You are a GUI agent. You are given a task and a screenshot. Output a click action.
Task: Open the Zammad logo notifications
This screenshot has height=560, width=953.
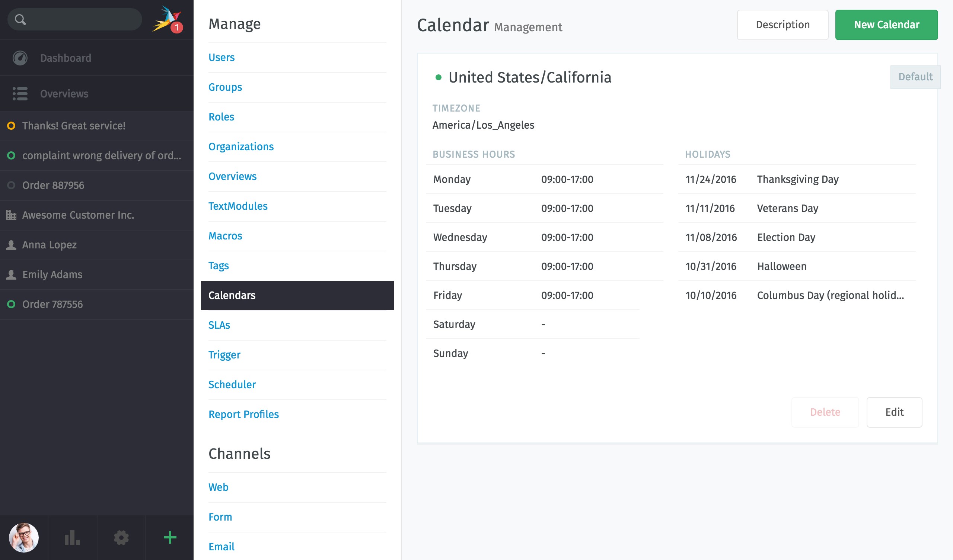coord(167,20)
